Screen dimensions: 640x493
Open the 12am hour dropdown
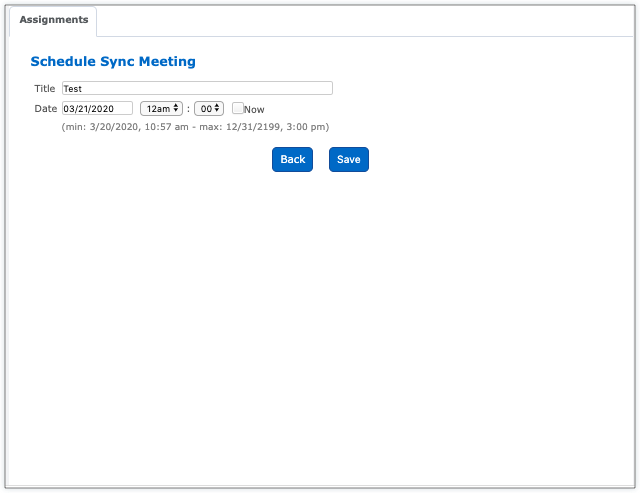(161, 108)
